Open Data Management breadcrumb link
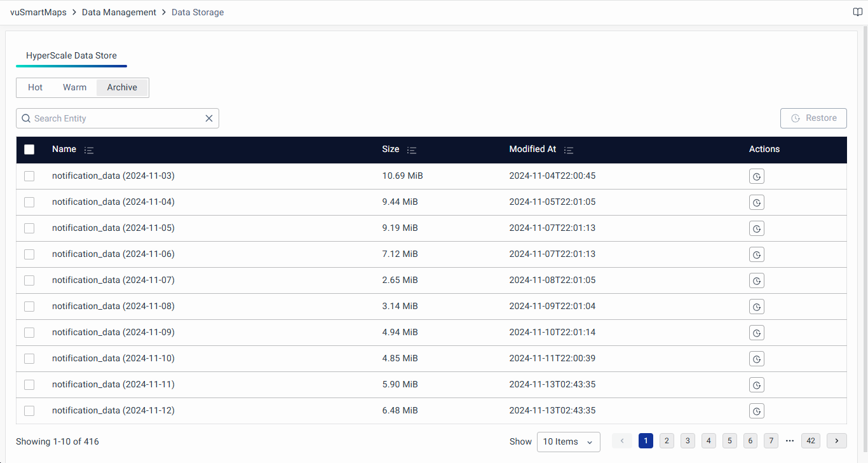Image resolution: width=868 pixels, height=463 pixels. pos(119,12)
